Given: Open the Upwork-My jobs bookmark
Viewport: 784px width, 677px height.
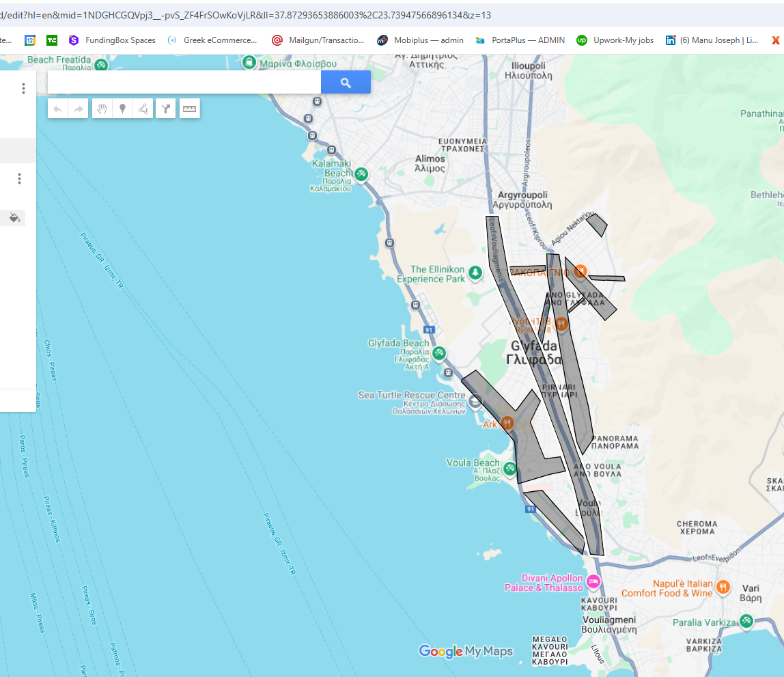Looking at the screenshot, I should (615, 40).
